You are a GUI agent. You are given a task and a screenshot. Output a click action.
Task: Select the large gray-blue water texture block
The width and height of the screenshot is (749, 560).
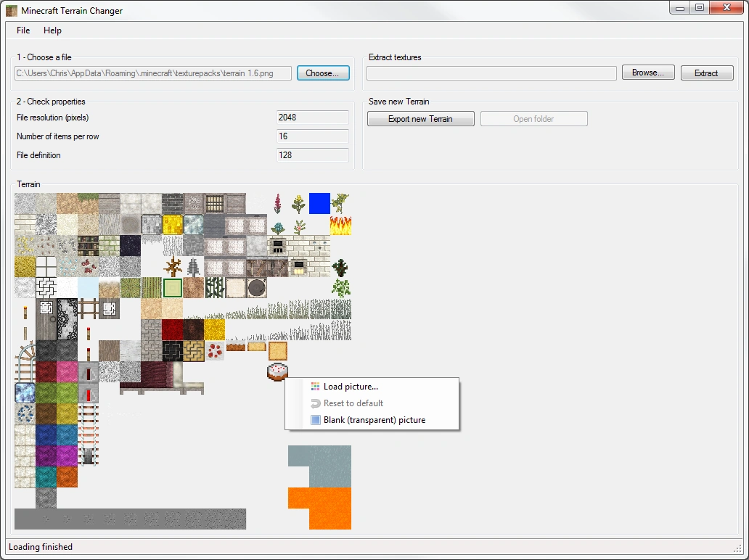pos(319,466)
